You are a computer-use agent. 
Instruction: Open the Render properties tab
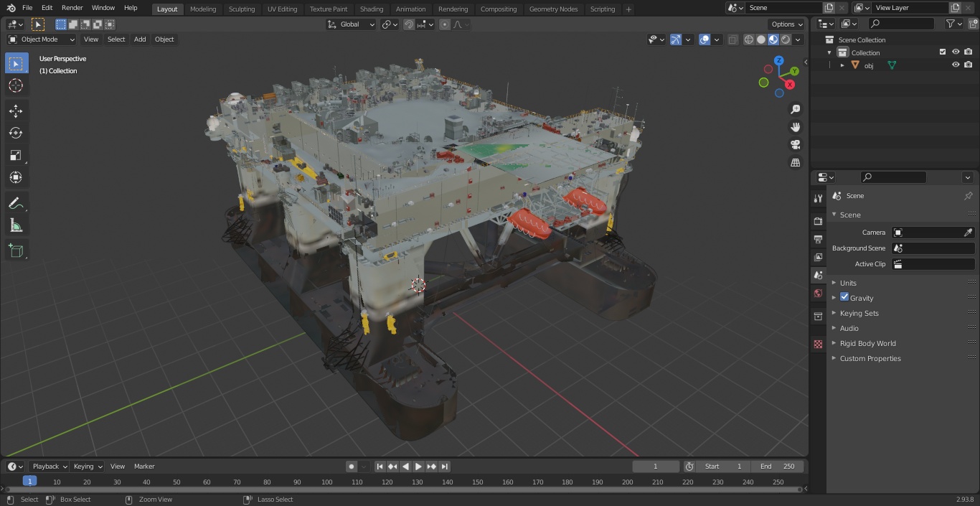point(818,221)
